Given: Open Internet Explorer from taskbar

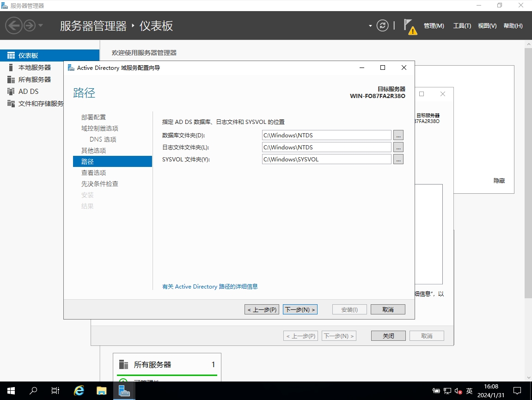Looking at the screenshot, I should coord(79,391).
